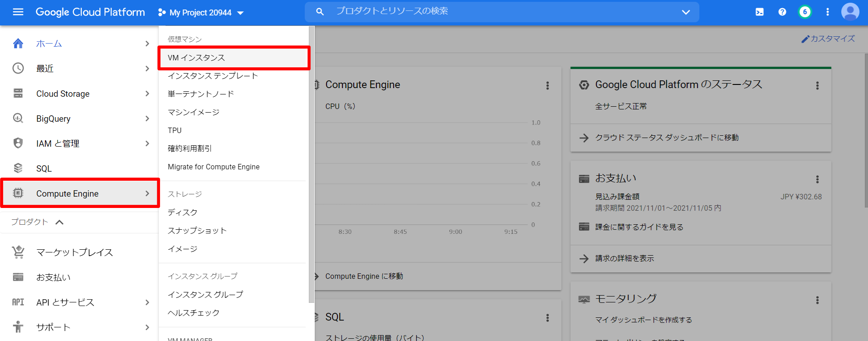Expand ホーム submenu chevron
The height and width of the screenshot is (341, 868).
[147, 44]
